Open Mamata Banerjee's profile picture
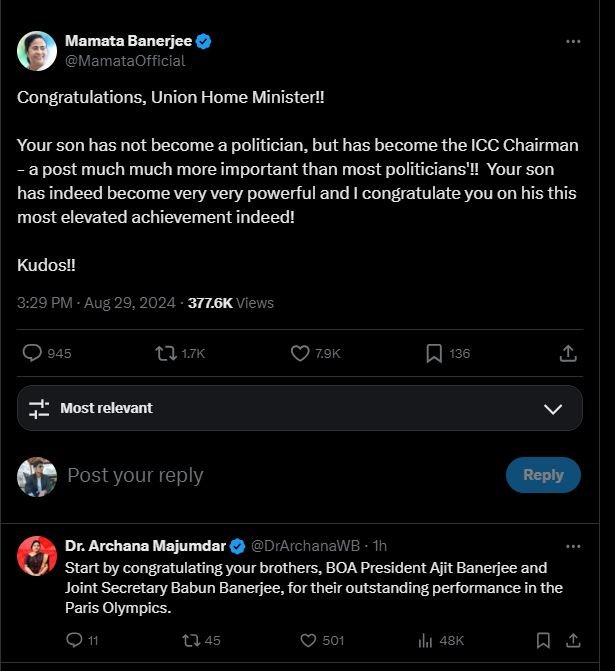615x671 pixels. pyautogui.click(x=37, y=51)
